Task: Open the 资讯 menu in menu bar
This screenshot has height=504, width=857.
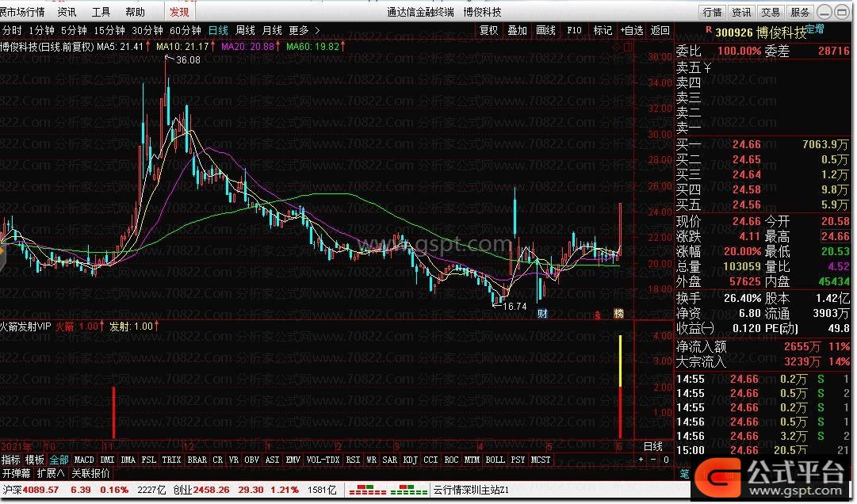Action: (x=67, y=11)
